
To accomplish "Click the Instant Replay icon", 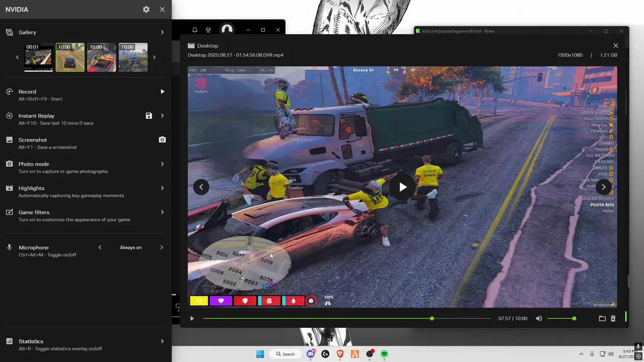I will tap(9, 116).
